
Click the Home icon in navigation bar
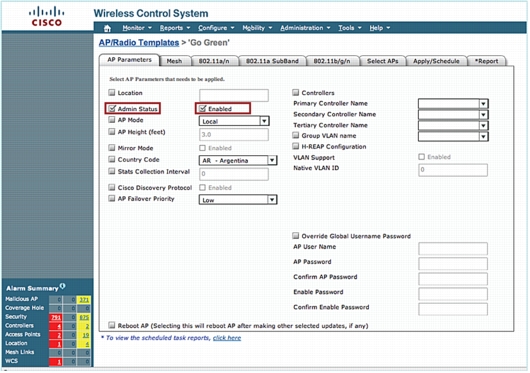107,28
